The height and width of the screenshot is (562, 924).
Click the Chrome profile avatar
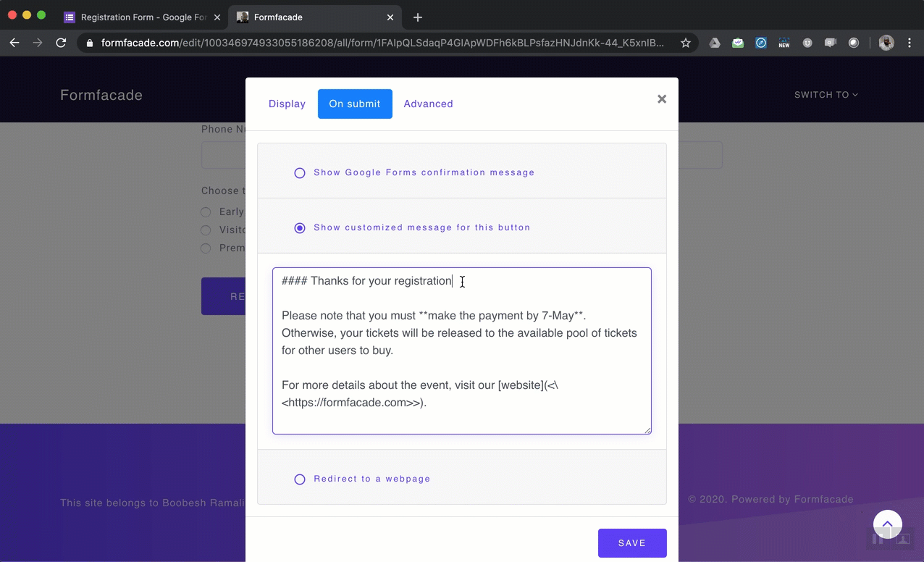(886, 43)
